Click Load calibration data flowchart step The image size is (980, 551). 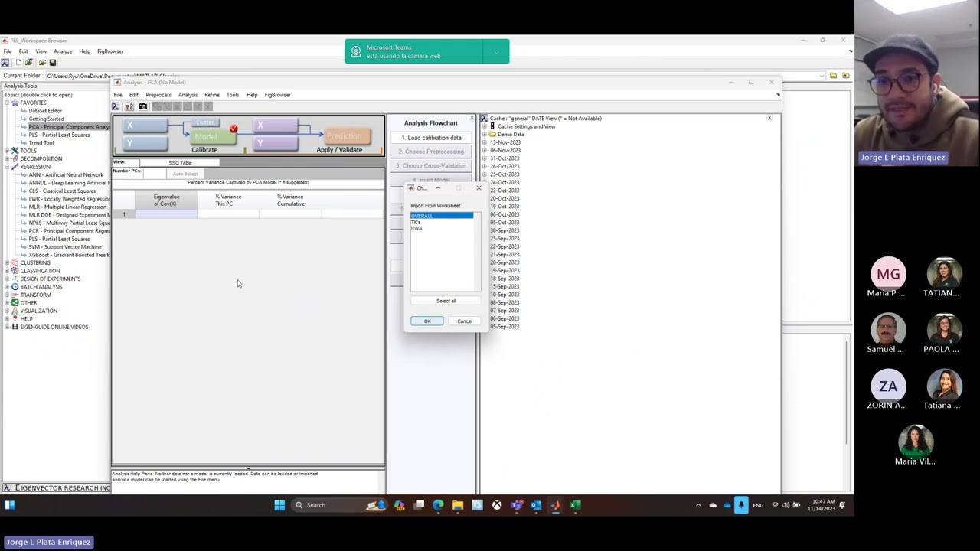pyautogui.click(x=431, y=138)
